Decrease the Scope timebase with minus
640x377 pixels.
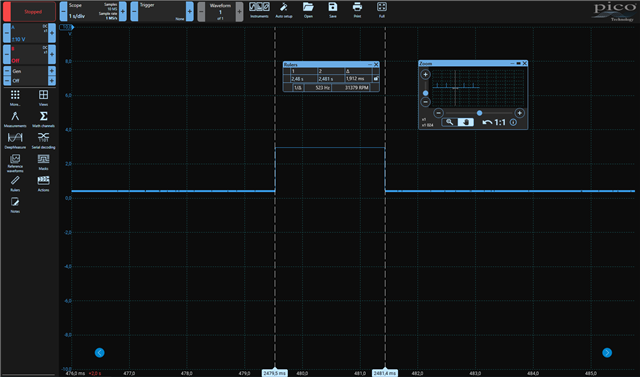tap(63, 11)
